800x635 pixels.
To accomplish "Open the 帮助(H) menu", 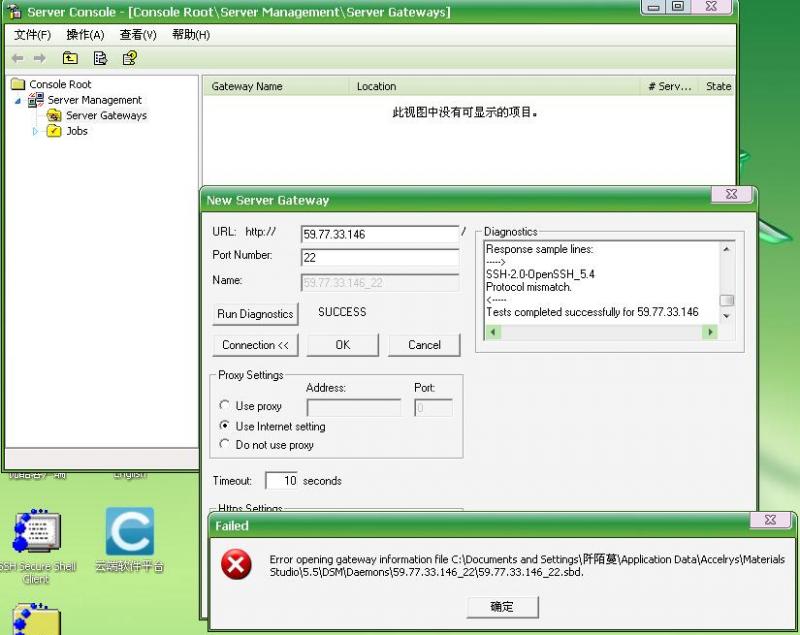I will pyautogui.click(x=191, y=35).
